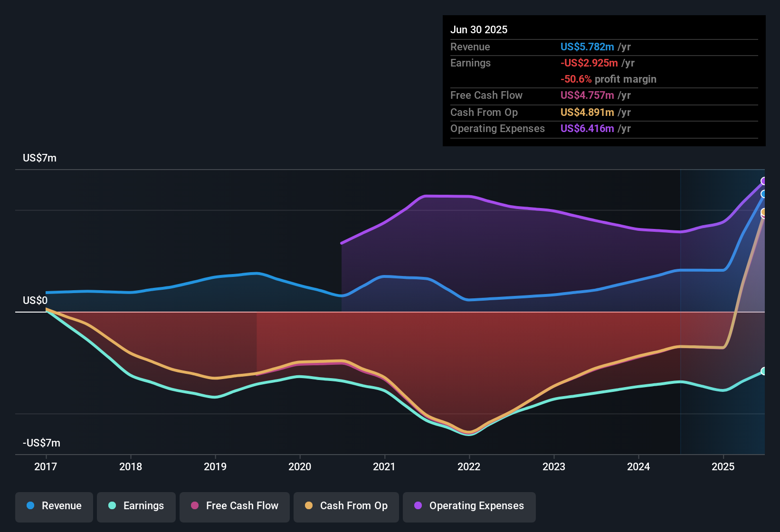The height and width of the screenshot is (532, 780).
Task: Click the purple Operating Expenses endpoint marker
Action: 764,181
